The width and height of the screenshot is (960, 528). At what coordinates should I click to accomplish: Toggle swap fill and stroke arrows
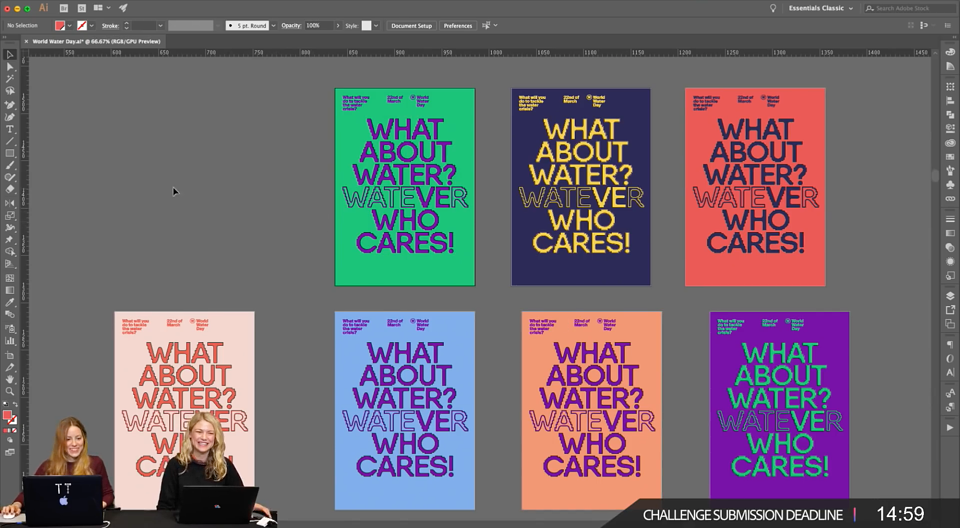[x=15, y=405]
